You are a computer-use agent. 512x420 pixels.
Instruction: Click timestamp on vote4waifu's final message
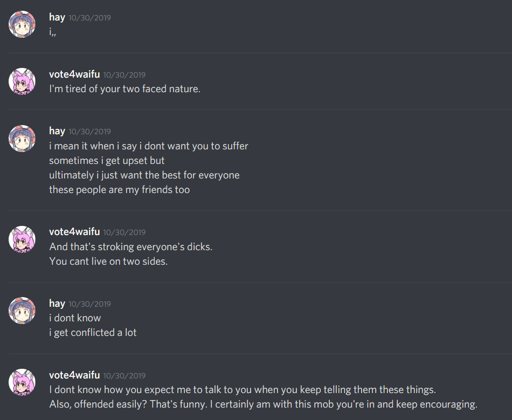(124, 376)
